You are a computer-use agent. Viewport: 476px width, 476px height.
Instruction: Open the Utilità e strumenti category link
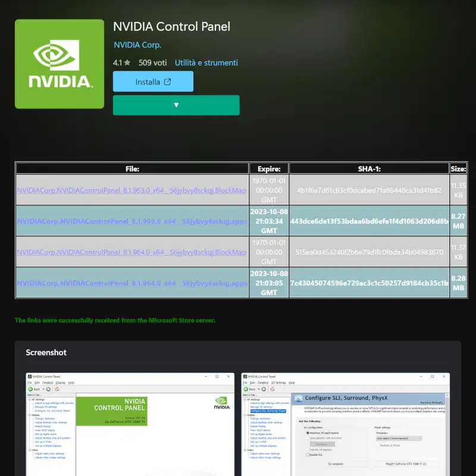206,62
